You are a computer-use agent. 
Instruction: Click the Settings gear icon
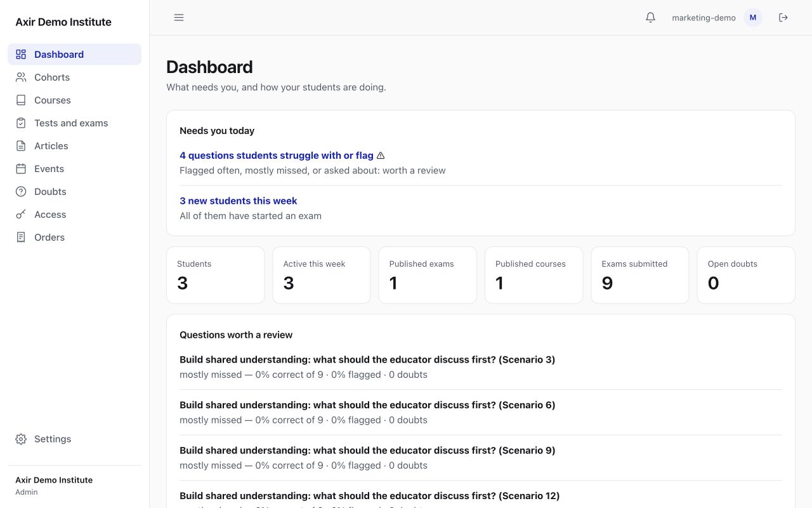click(21, 439)
